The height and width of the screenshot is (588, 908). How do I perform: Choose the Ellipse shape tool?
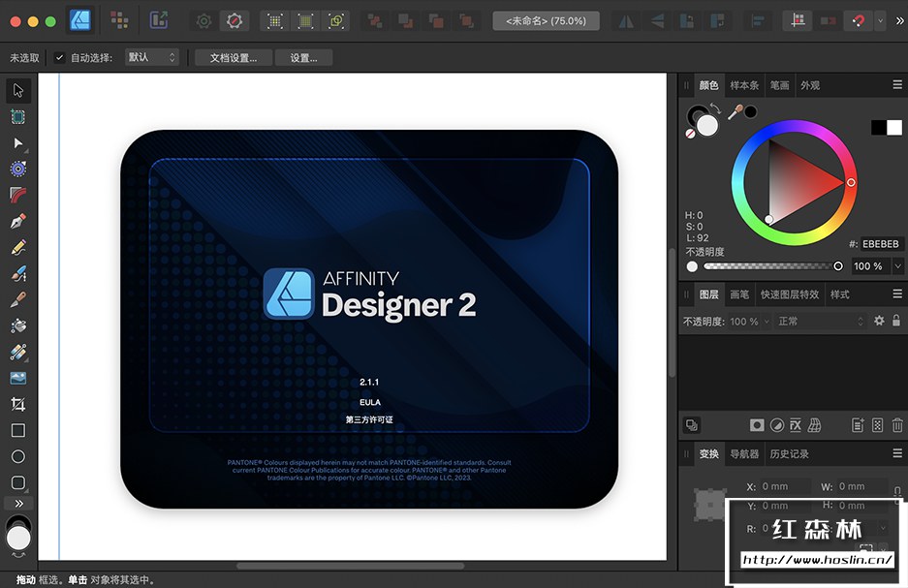(x=17, y=456)
